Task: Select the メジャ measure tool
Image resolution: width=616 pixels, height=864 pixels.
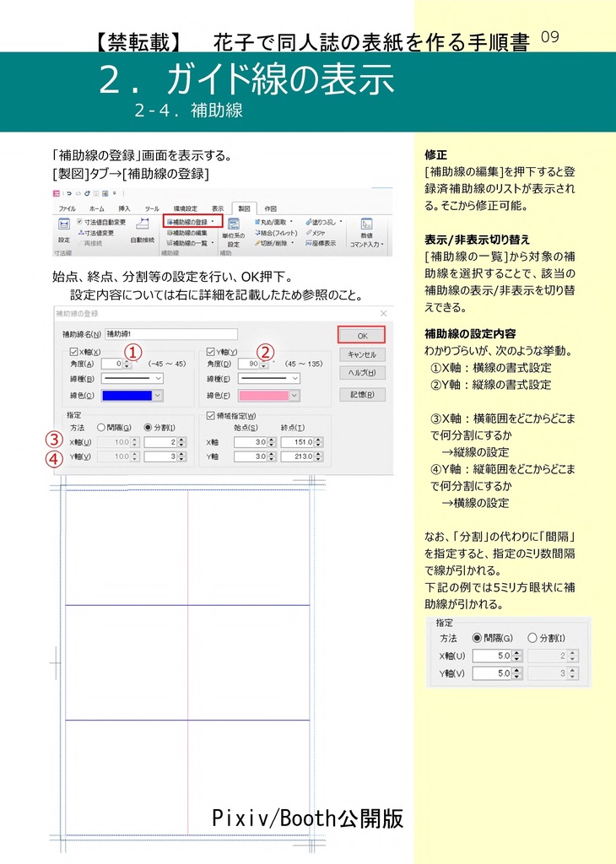Action: [x=315, y=233]
